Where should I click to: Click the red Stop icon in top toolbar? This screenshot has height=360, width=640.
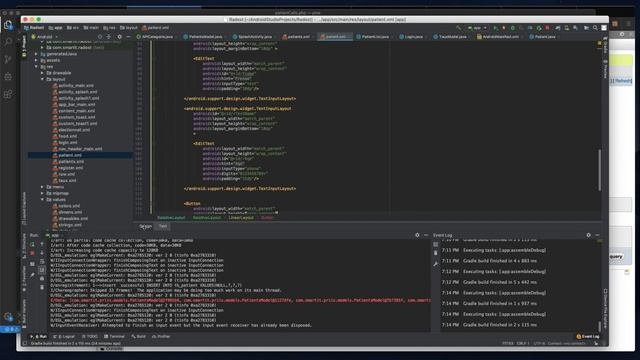pyautogui.click(x=547, y=28)
